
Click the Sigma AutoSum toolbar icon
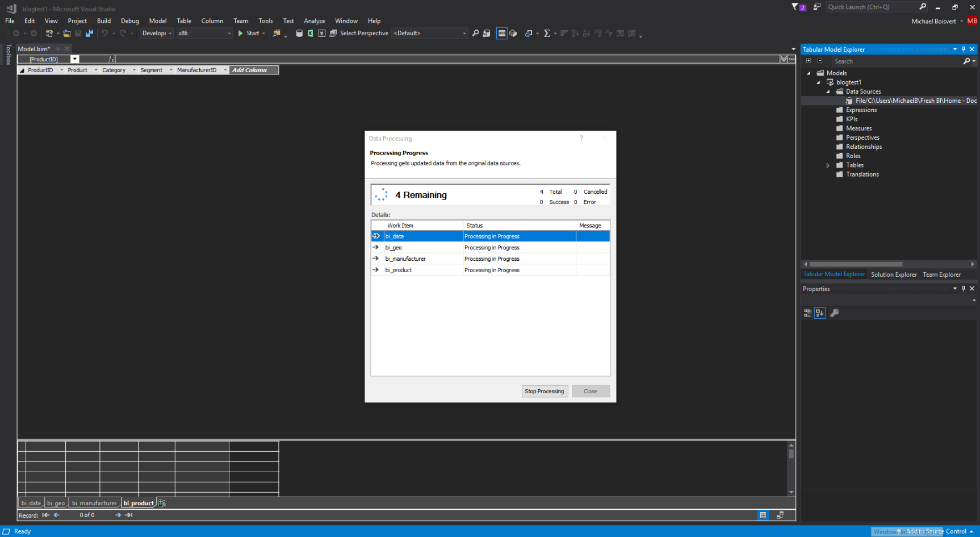547,34
